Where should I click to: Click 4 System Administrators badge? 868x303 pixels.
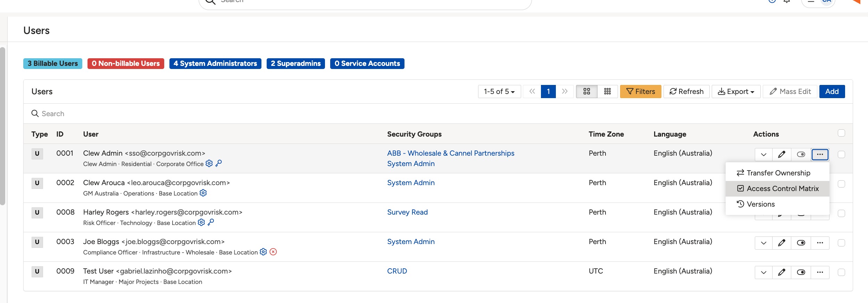[x=215, y=63]
